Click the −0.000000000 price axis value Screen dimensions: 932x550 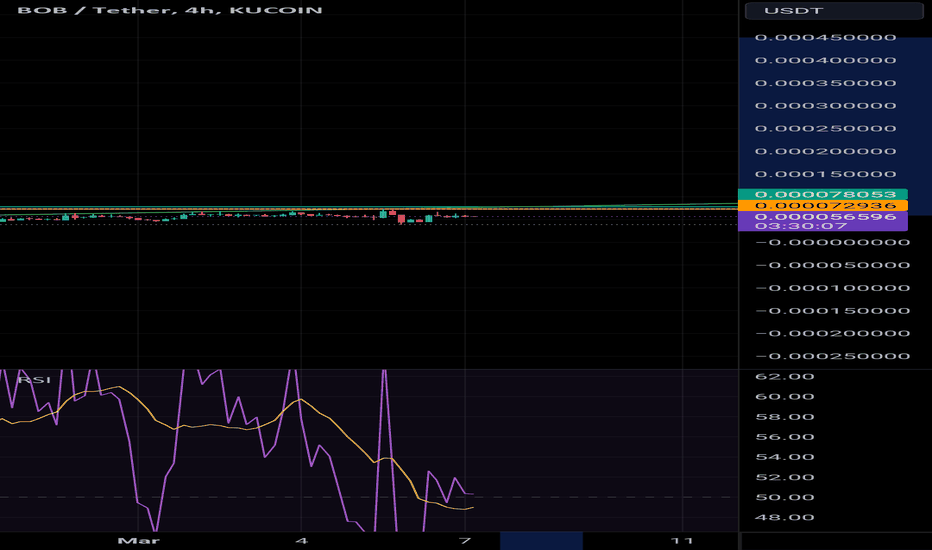(x=832, y=243)
